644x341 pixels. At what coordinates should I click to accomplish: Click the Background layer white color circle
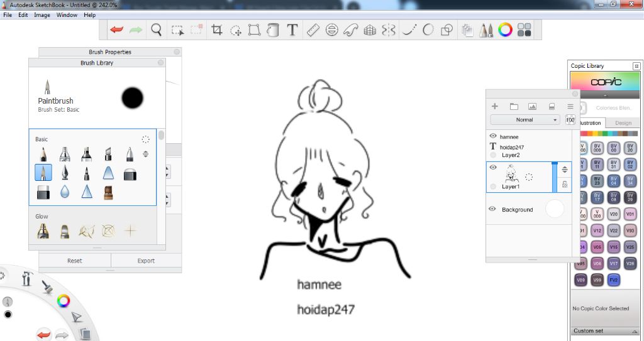(555, 209)
